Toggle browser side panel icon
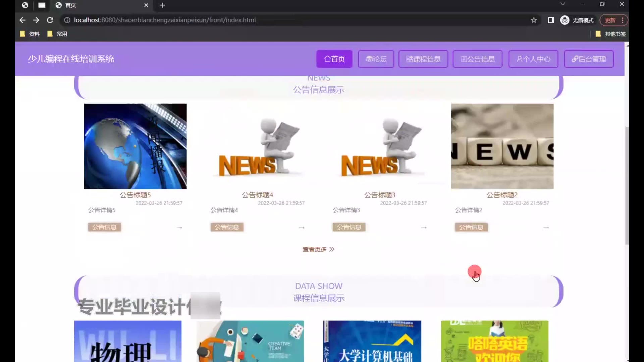The image size is (644, 362). point(551,20)
